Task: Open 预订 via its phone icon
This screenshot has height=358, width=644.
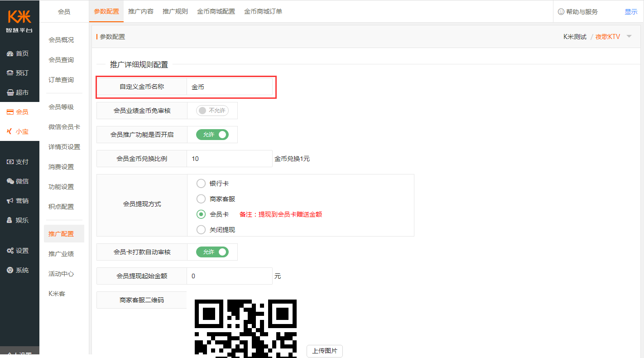Action: pyautogui.click(x=10, y=73)
